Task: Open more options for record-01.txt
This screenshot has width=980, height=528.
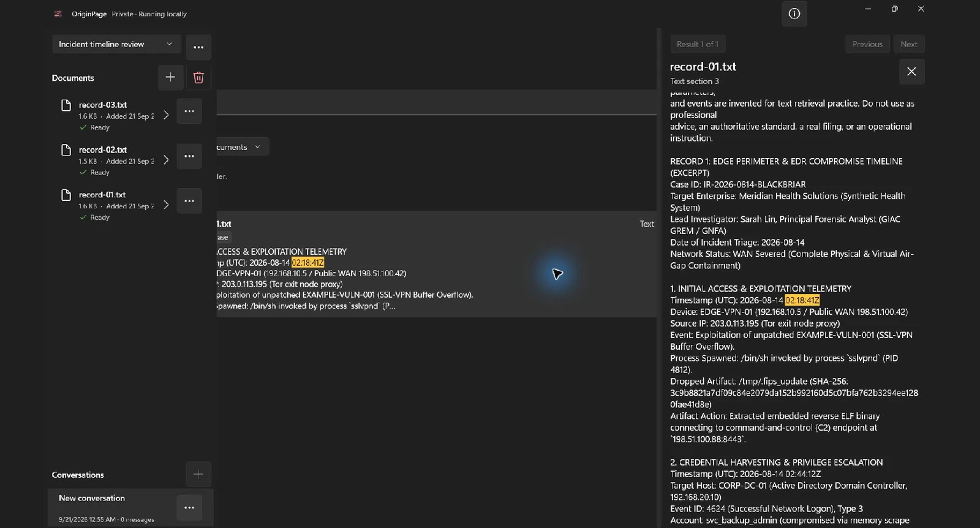Action: (x=189, y=201)
